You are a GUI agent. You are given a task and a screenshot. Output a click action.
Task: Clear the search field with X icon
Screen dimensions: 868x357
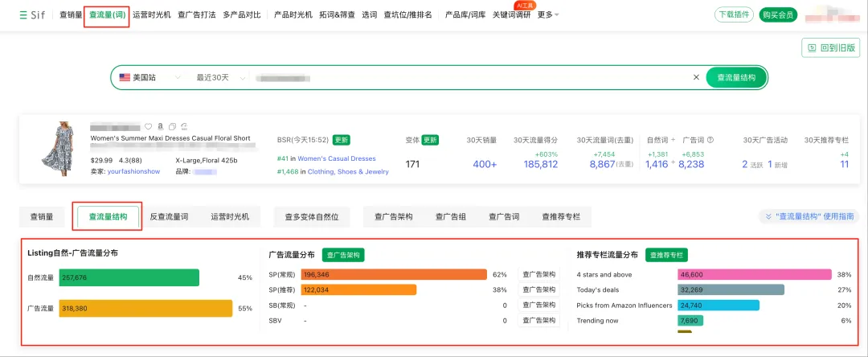(696, 77)
